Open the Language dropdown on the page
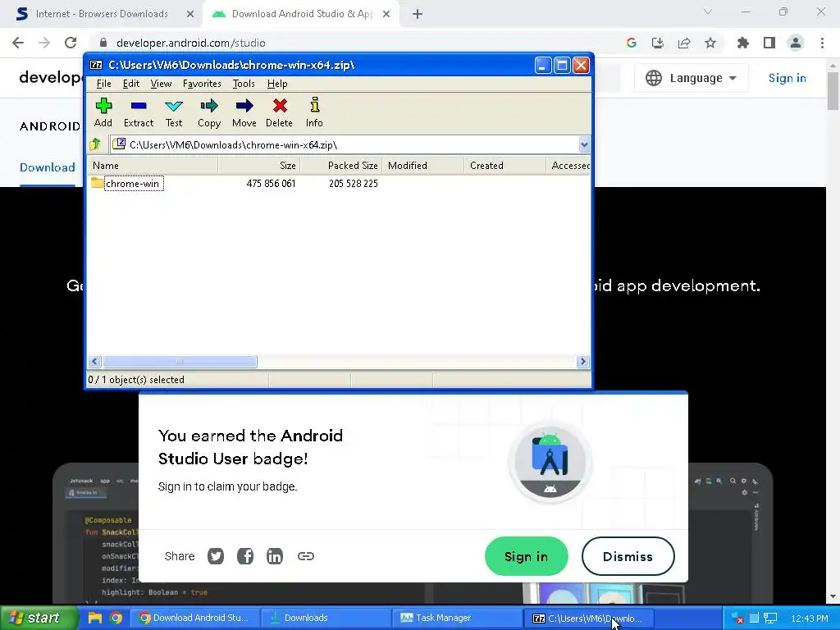 (x=691, y=78)
